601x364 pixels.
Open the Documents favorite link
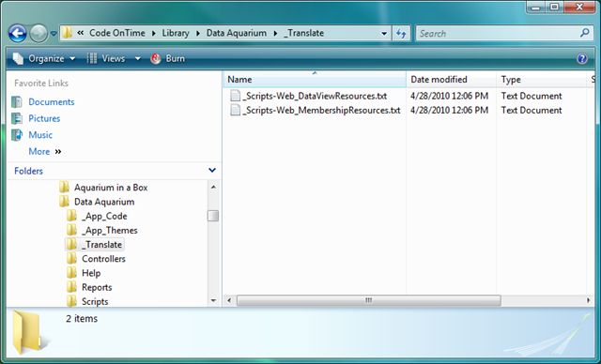(52, 102)
